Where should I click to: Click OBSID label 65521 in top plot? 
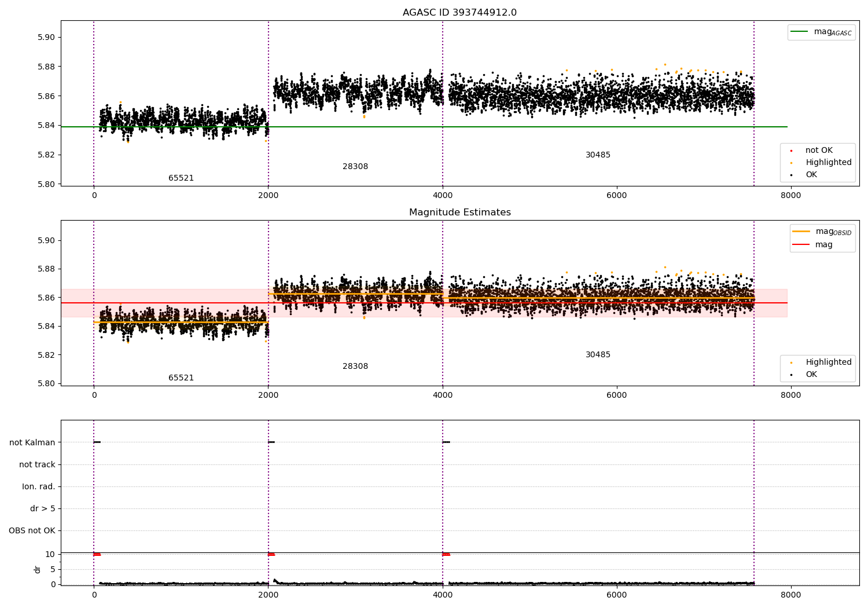pos(181,178)
